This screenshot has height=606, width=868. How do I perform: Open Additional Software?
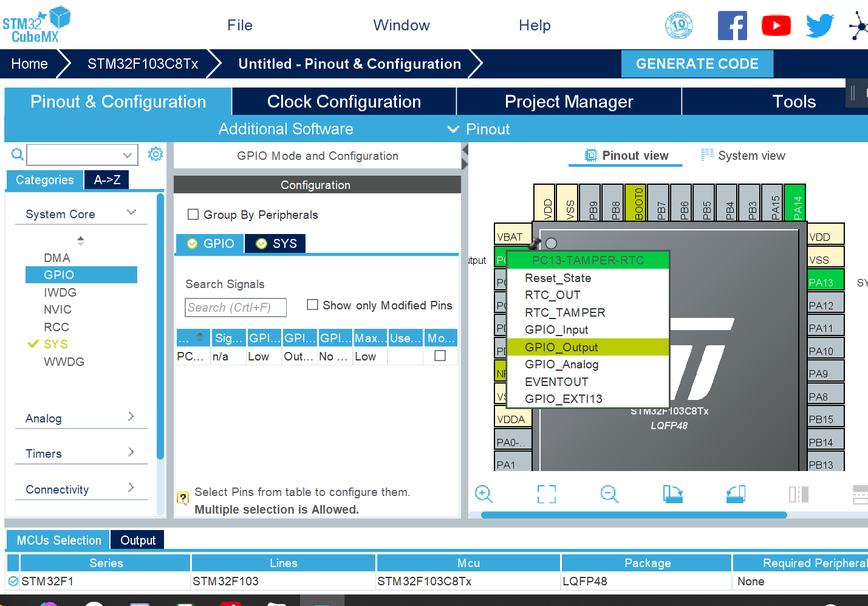[x=285, y=129]
